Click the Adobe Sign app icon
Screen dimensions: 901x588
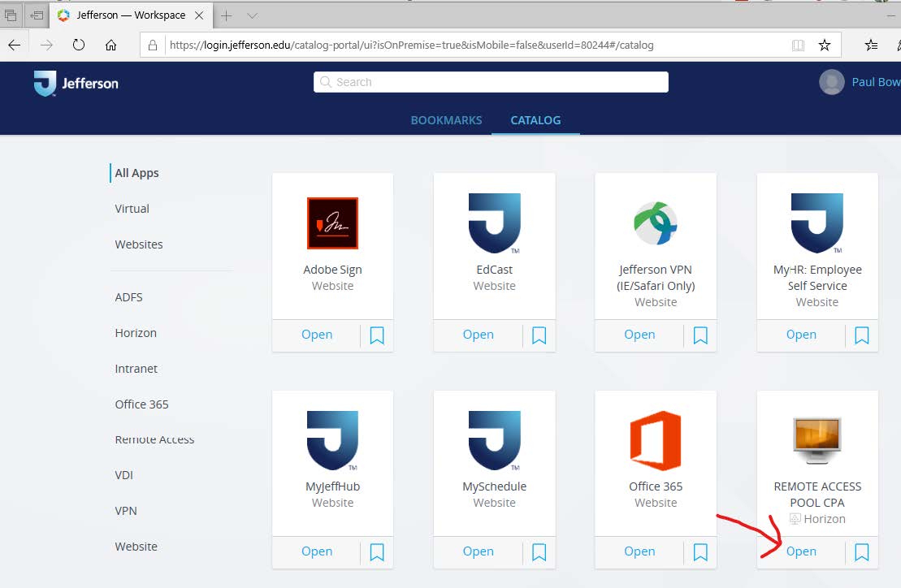click(x=332, y=223)
